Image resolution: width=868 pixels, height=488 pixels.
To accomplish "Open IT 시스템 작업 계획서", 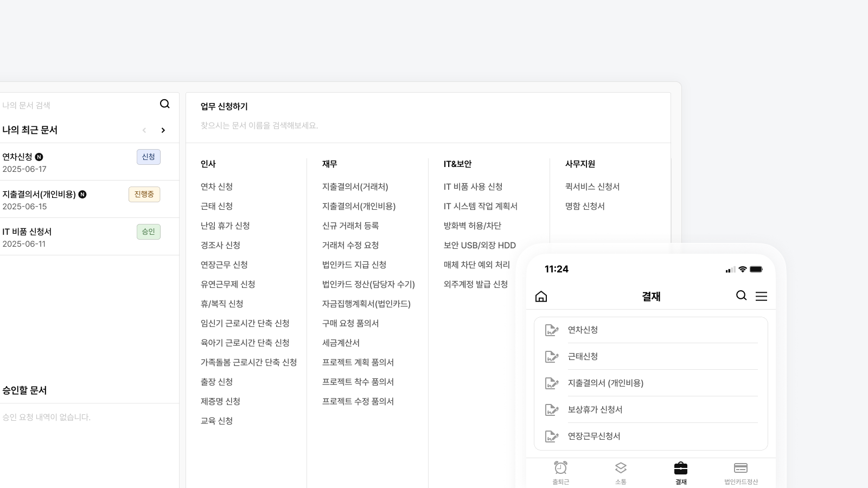I will pyautogui.click(x=481, y=206).
